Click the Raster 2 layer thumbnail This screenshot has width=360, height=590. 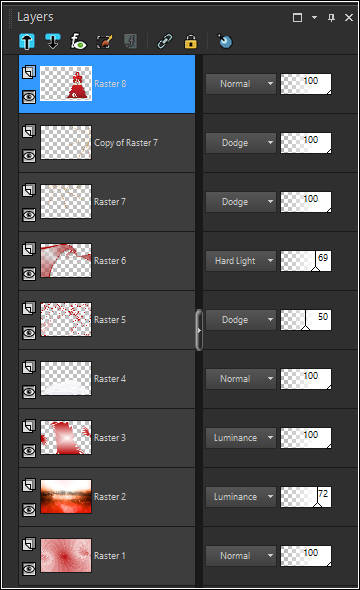coord(66,496)
